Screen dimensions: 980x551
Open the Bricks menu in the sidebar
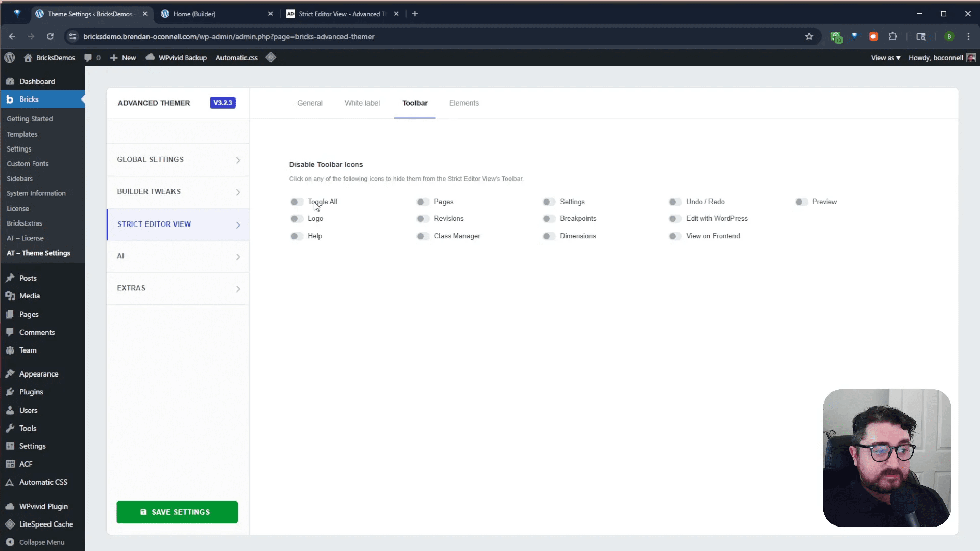(x=29, y=99)
